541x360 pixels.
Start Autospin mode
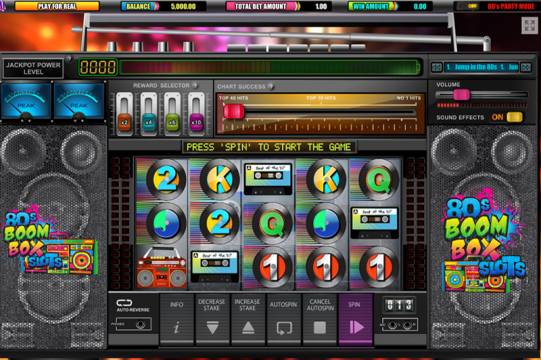tap(284, 319)
